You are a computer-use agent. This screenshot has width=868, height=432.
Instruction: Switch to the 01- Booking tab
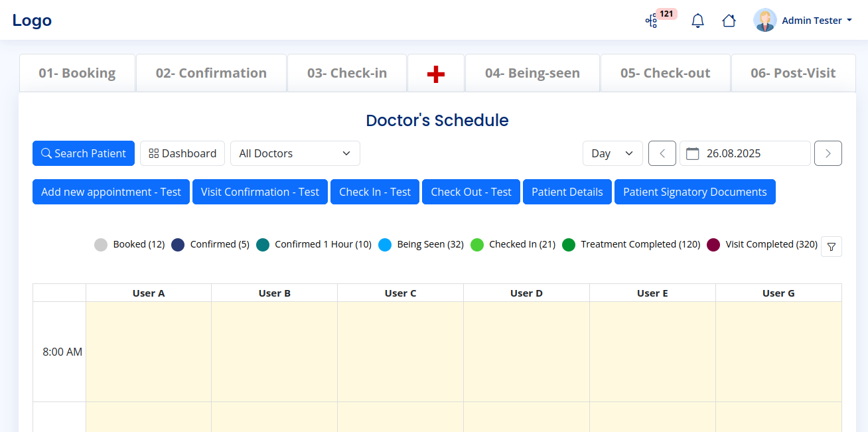(x=77, y=74)
